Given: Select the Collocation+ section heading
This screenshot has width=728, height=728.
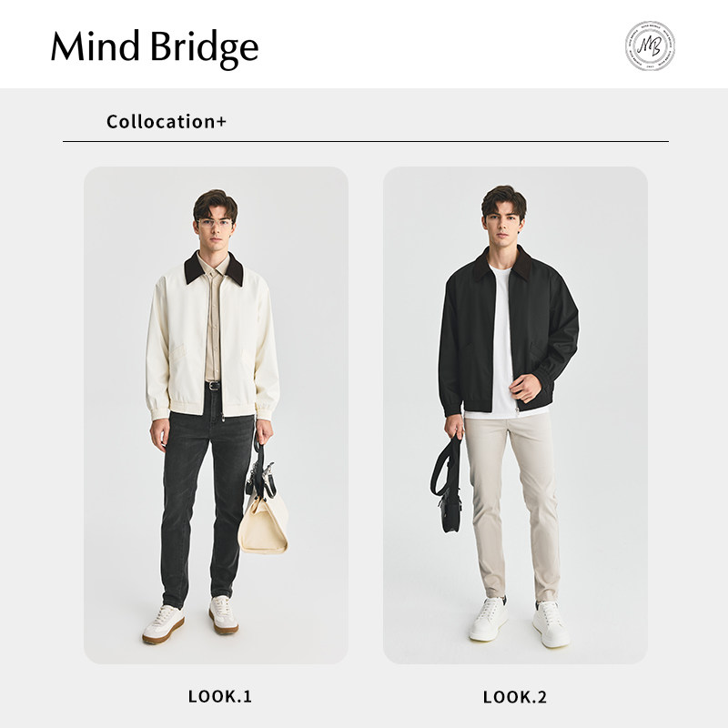Looking at the screenshot, I should [x=167, y=122].
